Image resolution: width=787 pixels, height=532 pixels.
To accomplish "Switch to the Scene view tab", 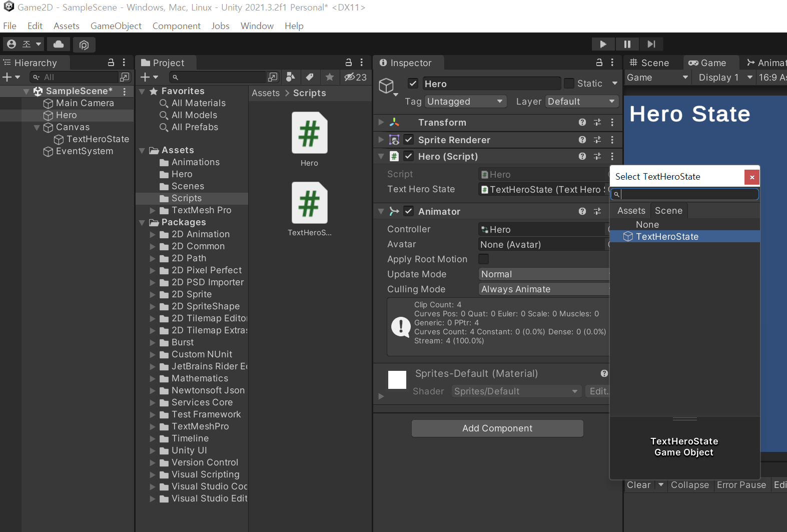I will (x=649, y=63).
